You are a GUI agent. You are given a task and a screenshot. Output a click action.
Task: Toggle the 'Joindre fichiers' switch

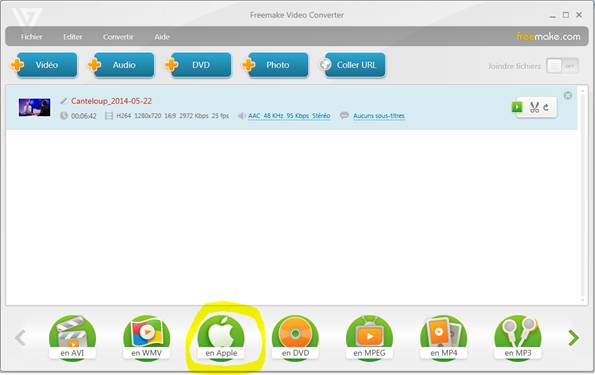[x=562, y=66]
